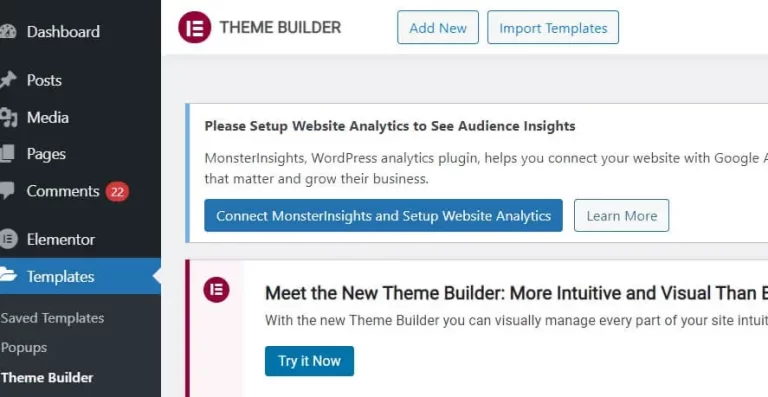Click the Pages icon in sidebar

7,154
